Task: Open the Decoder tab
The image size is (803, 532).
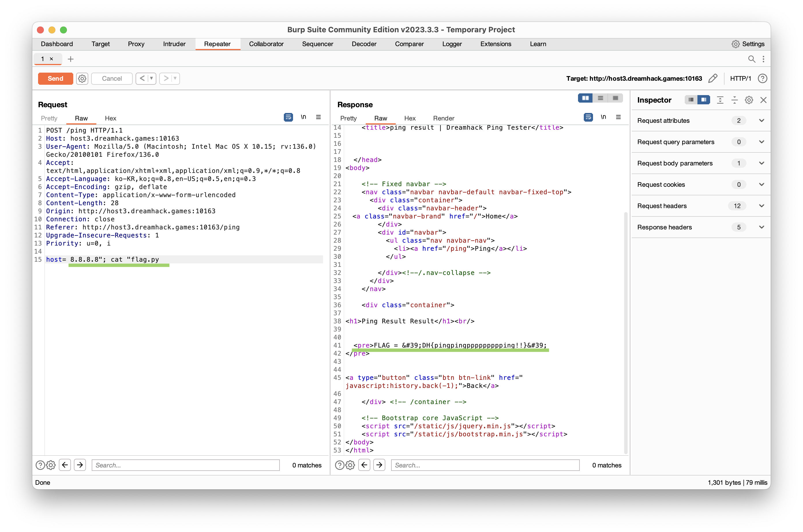Action: click(364, 44)
